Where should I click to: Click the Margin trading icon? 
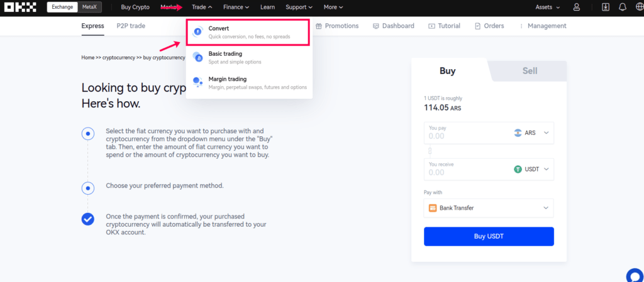(197, 82)
